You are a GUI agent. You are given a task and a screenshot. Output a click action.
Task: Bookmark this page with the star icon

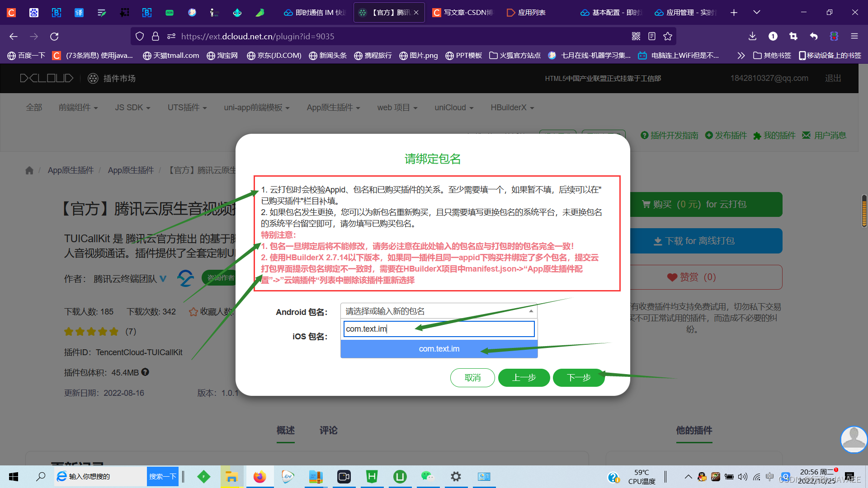pyautogui.click(x=668, y=36)
